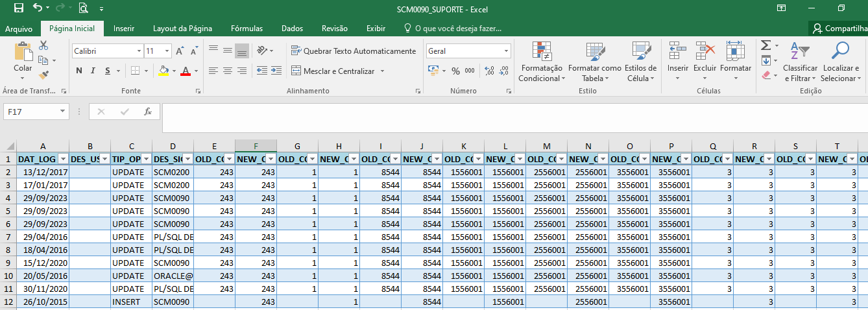This screenshot has height=310, width=868.
Task: Apply percent style format
Action: click(x=455, y=71)
